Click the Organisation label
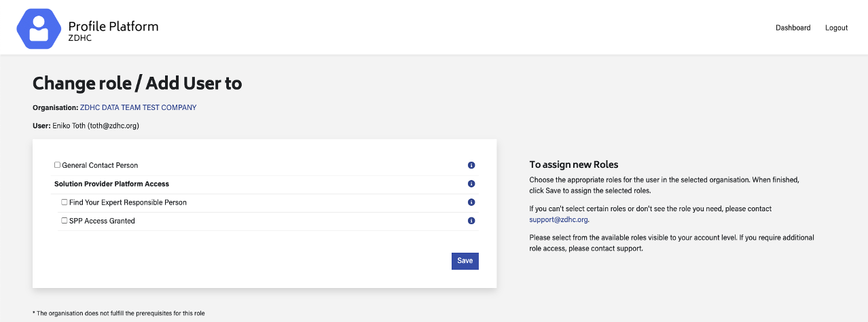This screenshot has height=322, width=868. coord(55,107)
